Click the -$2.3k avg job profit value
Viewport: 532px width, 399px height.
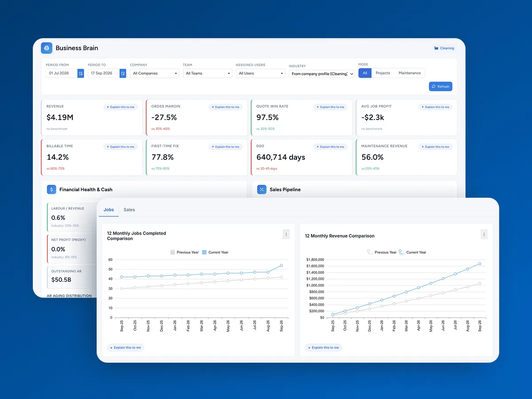[x=373, y=117]
